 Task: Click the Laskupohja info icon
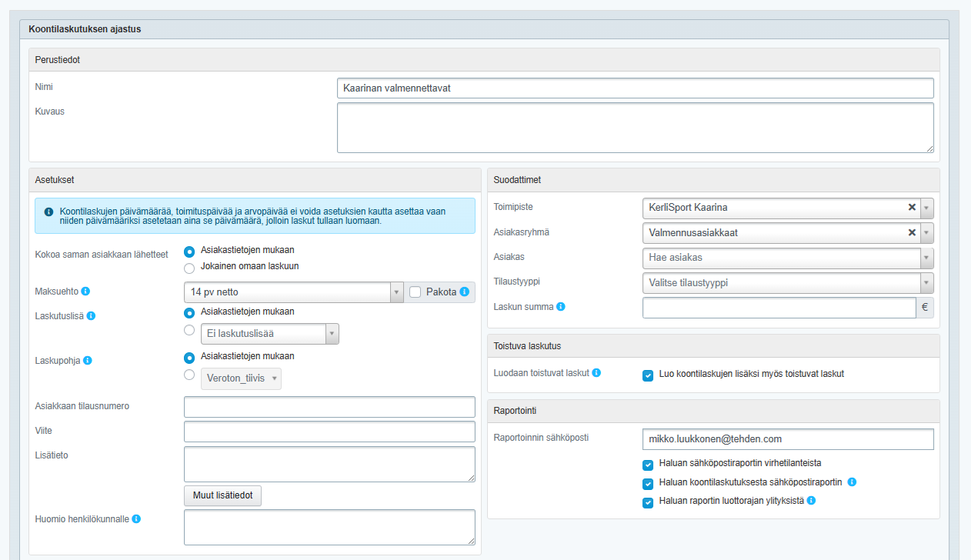click(88, 360)
